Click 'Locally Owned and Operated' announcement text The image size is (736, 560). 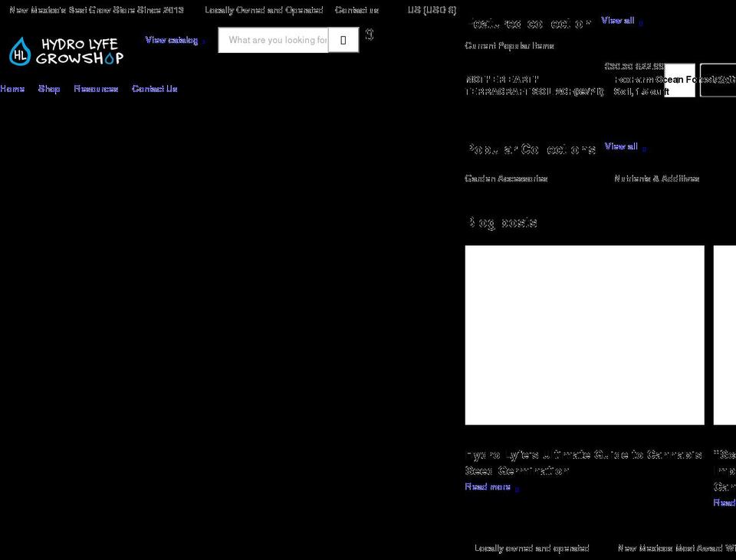click(264, 10)
